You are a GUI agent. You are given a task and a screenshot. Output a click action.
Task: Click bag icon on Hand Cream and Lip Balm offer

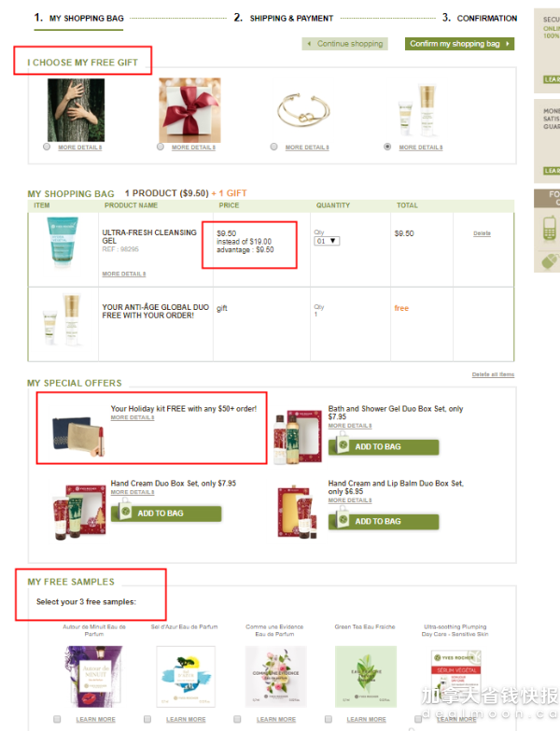click(343, 519)
